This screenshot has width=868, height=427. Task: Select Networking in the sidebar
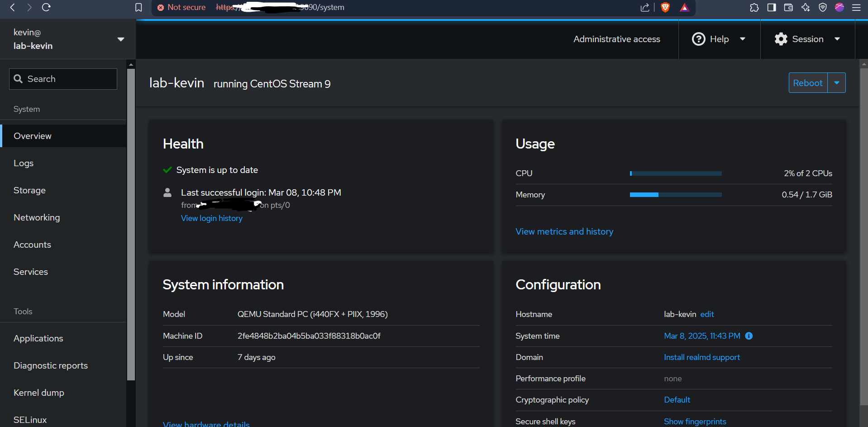click(x=37, y=218)
